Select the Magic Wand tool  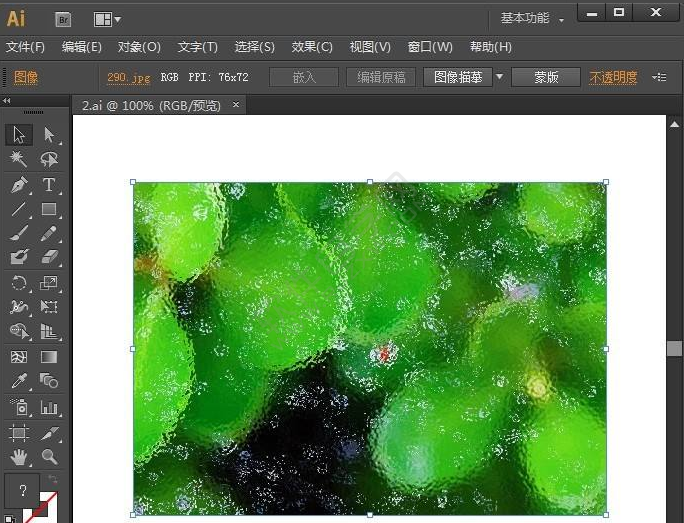click(19, 159)
